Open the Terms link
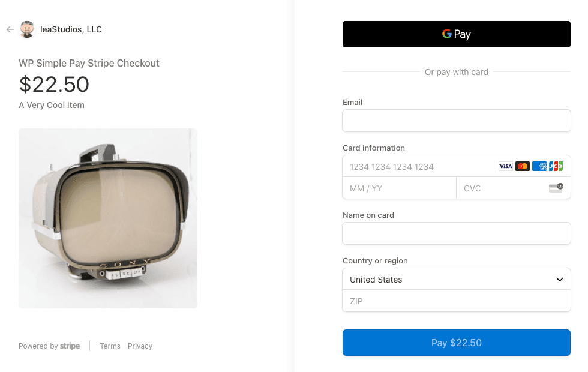 tap(110, 346)
